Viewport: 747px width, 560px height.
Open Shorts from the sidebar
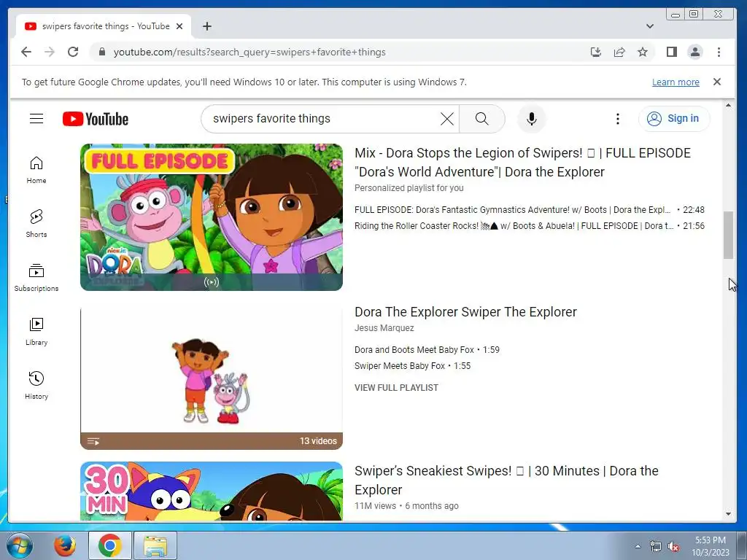(x=36, y=224)
